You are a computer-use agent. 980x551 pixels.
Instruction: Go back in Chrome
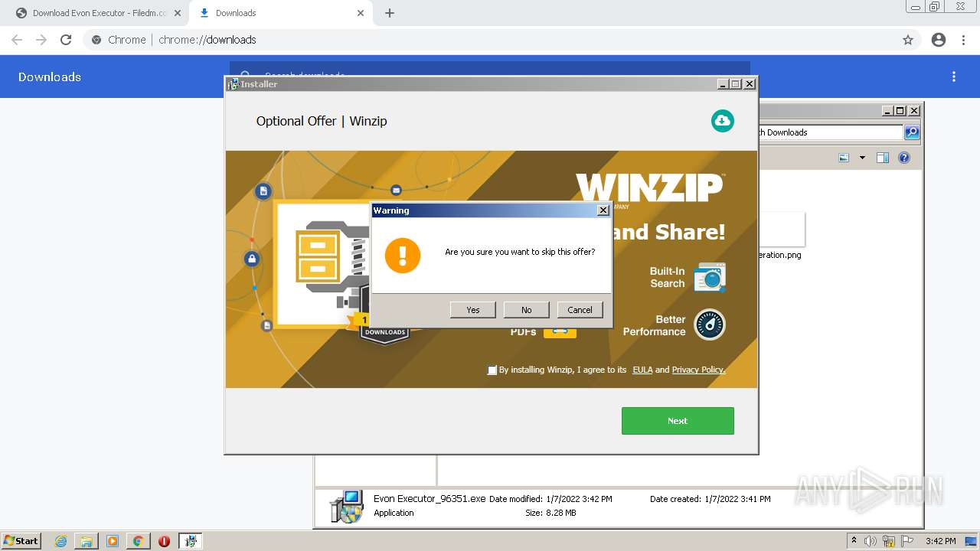(x=17, y=40)
